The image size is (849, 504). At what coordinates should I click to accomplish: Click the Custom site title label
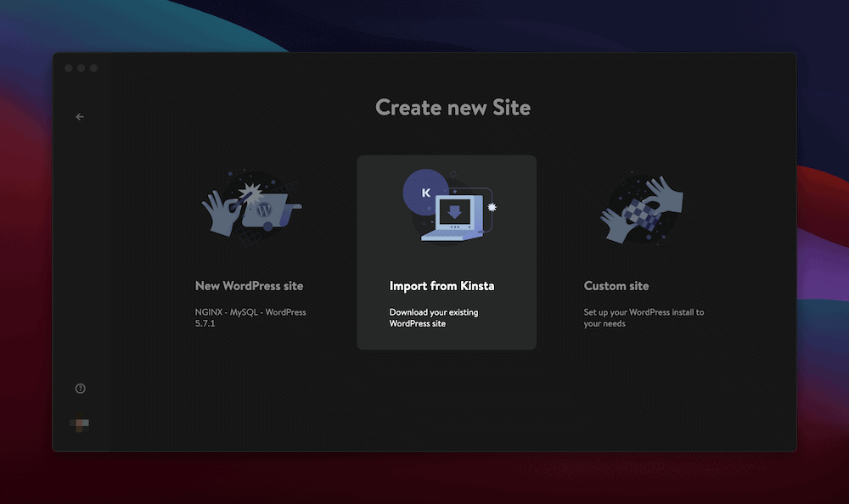(616, 286)
